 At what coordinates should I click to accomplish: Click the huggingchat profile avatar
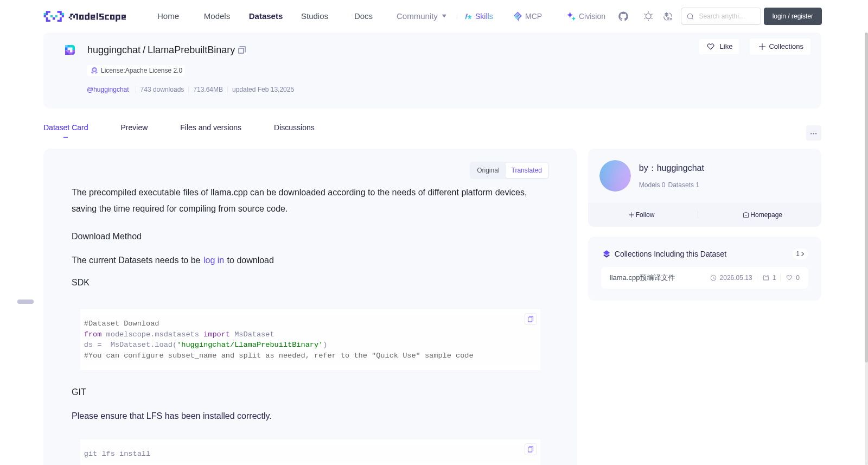pos(615,176)
